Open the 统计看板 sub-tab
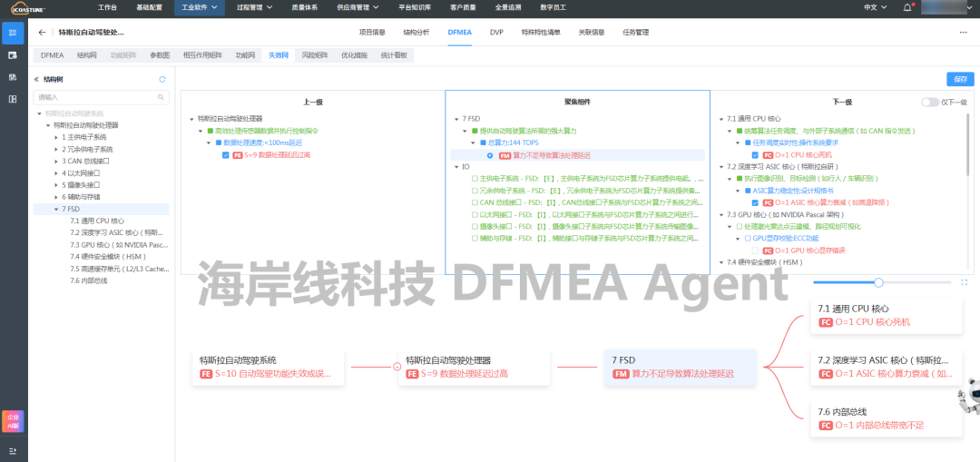The height and width of the screenshot is (462, 980). tap(394, 55)
